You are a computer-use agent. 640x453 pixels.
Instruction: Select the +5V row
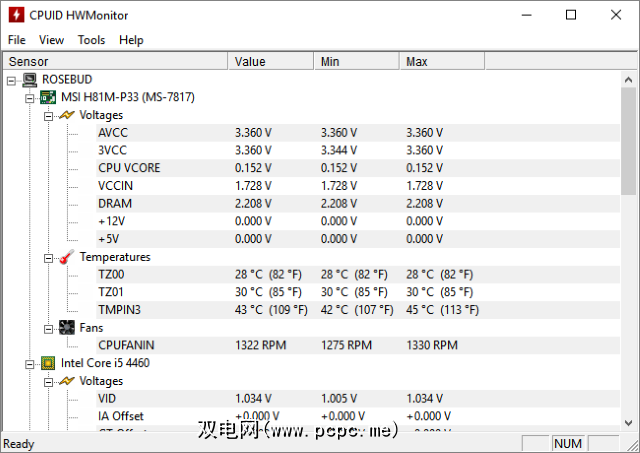click(358, 239)
